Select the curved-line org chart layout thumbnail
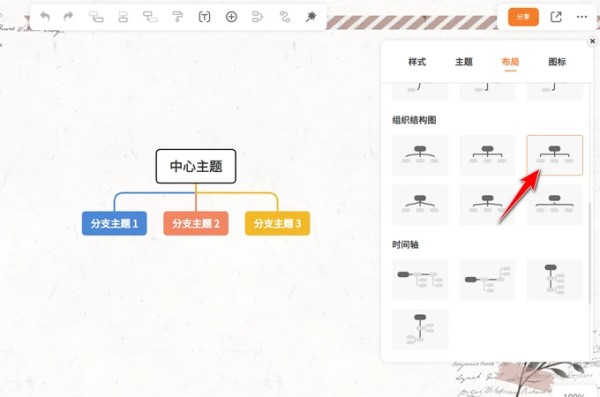The image size is (600, 397). point(420,155)
